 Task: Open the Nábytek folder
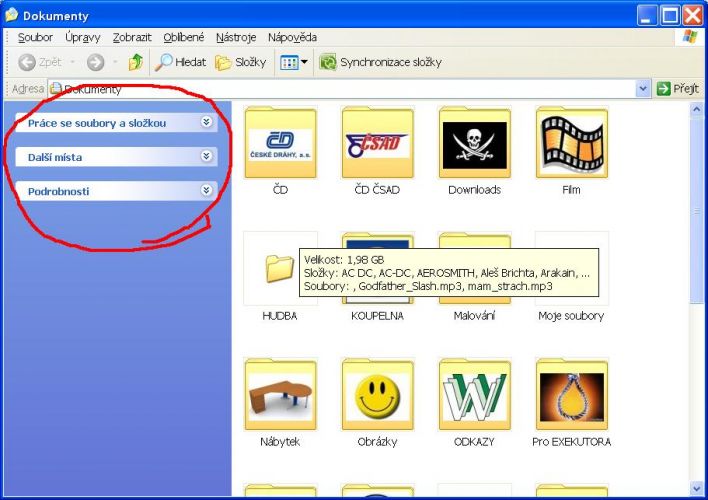coord(280,394)
